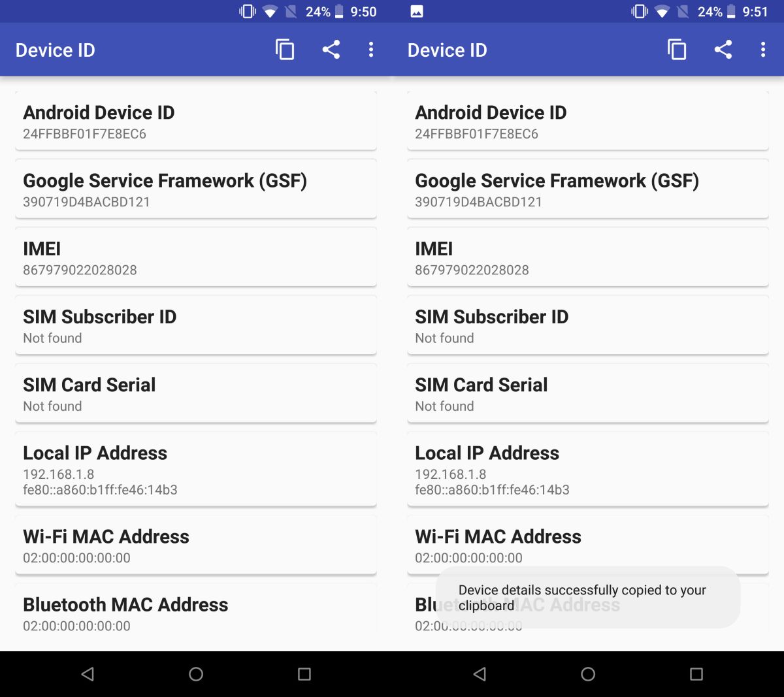Tap the recents square button in the navigation bar
This screenshot has height=697, width=784.
click(304, 673)
